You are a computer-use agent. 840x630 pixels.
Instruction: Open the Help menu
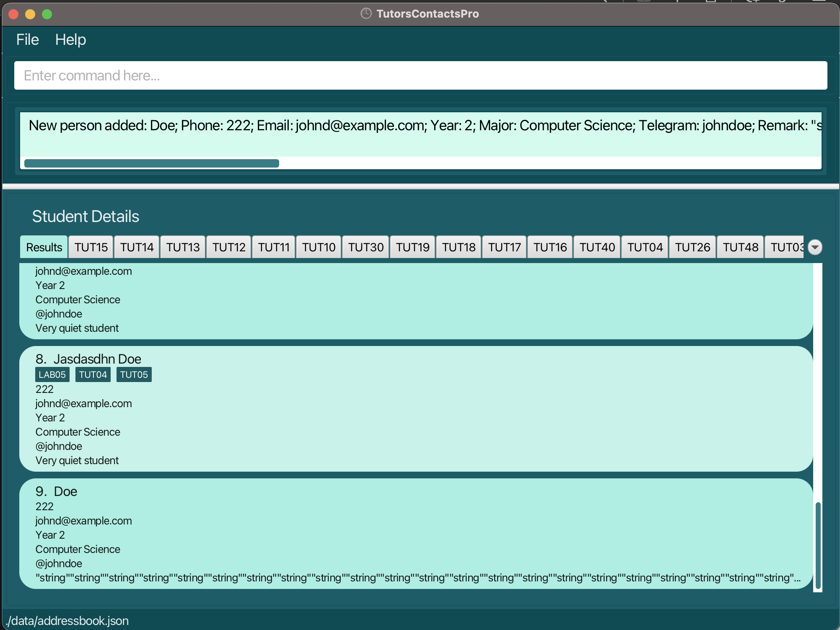pyautogui.click(x=70, y=40)
